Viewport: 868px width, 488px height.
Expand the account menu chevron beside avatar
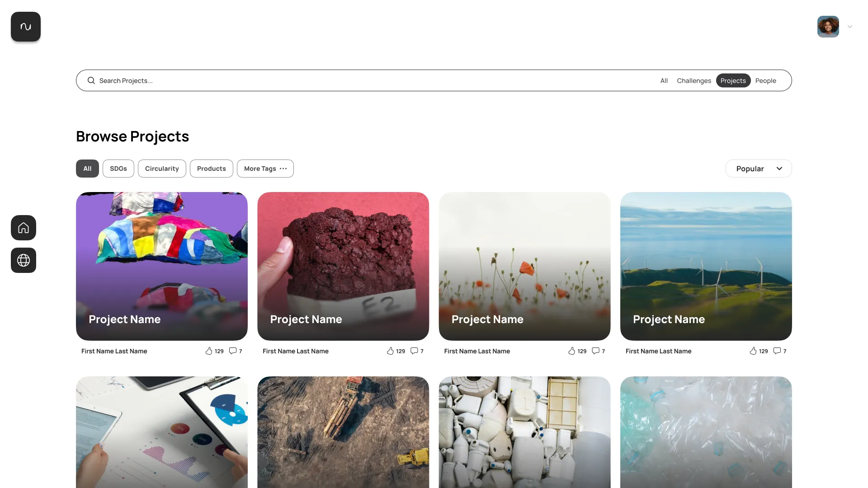tap(850, 27)
